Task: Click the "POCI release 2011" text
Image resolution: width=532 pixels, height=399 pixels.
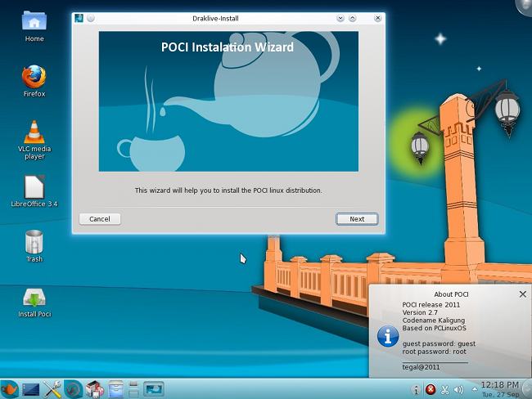Action: (431, 305)
